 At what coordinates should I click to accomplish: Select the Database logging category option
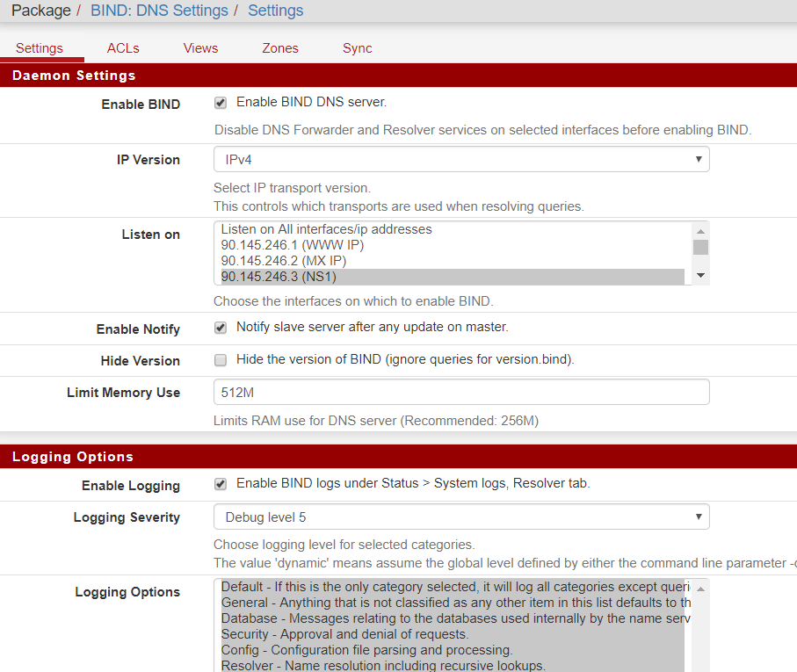[453, 618]
